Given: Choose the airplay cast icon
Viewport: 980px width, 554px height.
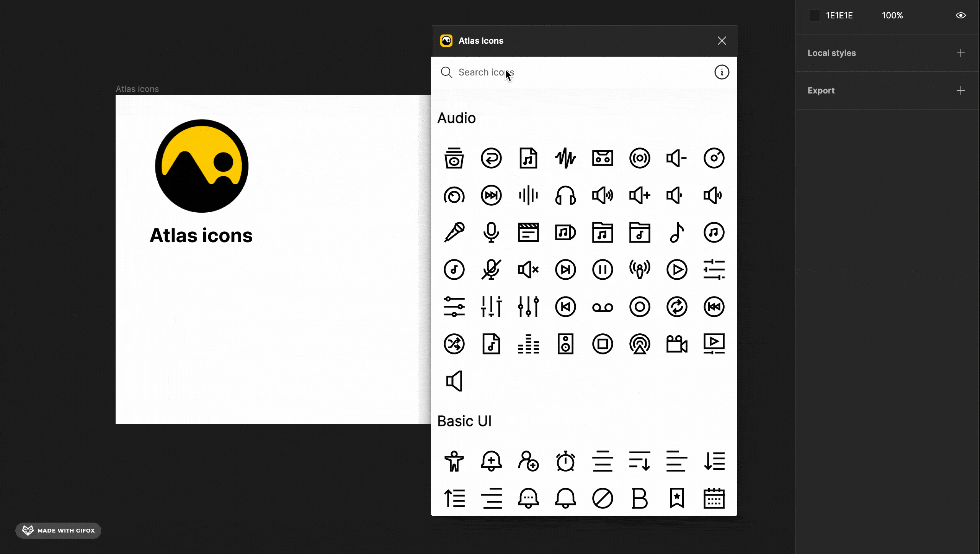Looking at the screenshot, I should 640,344.
